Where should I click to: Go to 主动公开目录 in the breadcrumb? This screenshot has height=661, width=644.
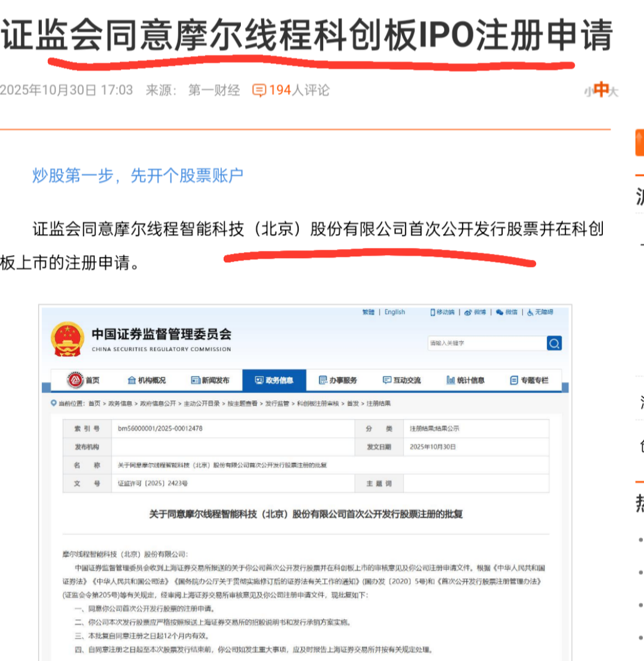(202, 404)
